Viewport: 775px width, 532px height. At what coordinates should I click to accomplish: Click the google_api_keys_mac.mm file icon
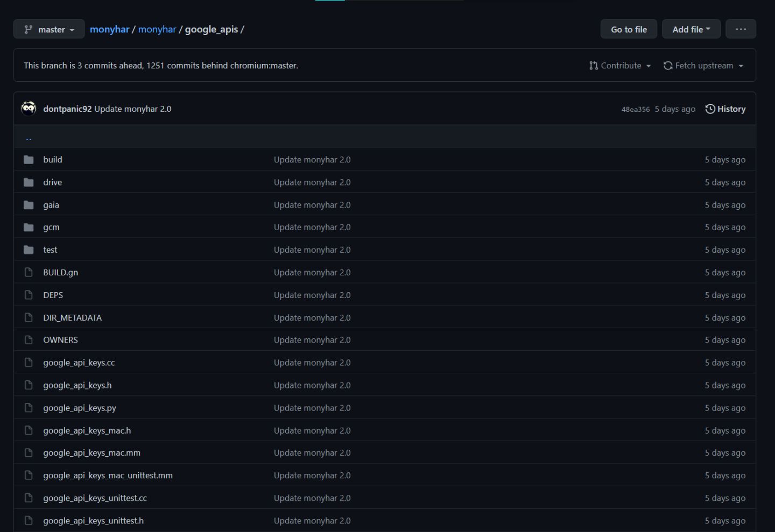click(x=29, y=453)
